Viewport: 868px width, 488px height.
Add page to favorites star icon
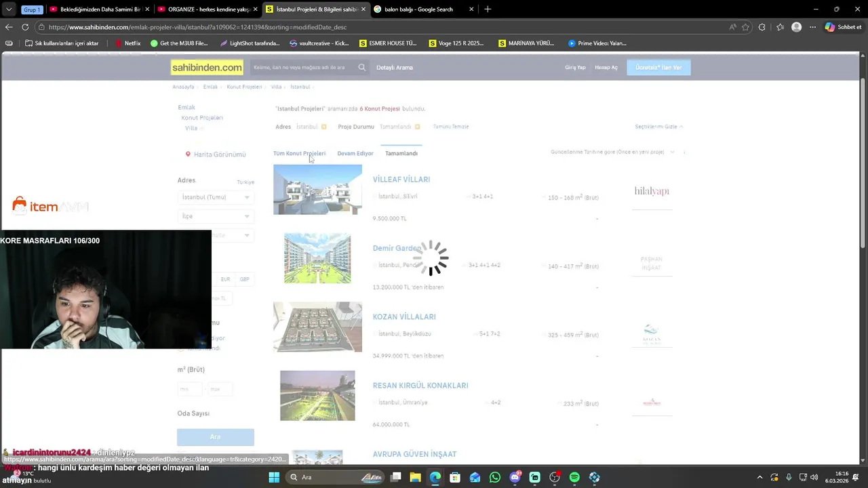coord(745,27)
